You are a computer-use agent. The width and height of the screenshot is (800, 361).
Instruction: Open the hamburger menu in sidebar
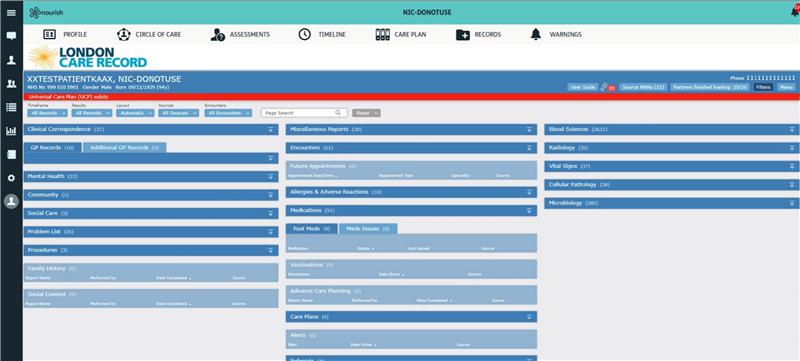(x=11, y=13)
